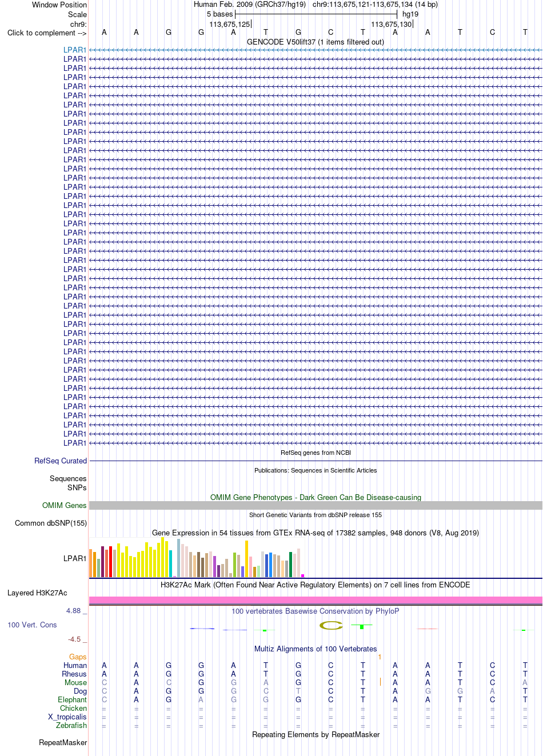The image size is (543, 756).
Task: Click the magenta last bar in GTEx chart
Action: point(302,575)
